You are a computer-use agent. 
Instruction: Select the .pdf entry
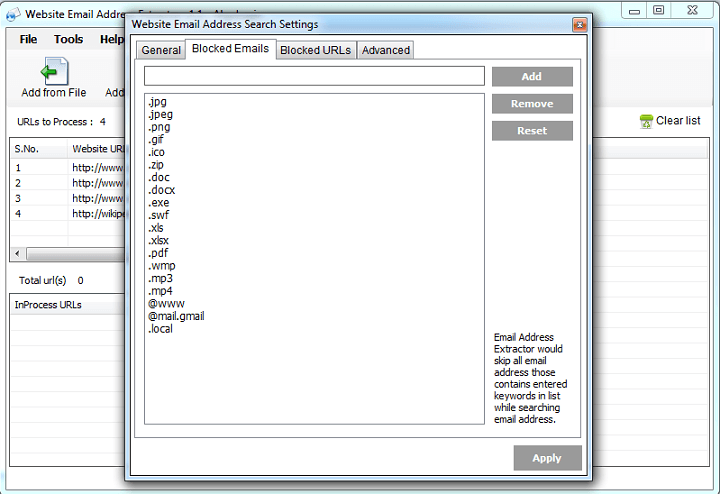point(158,253)
